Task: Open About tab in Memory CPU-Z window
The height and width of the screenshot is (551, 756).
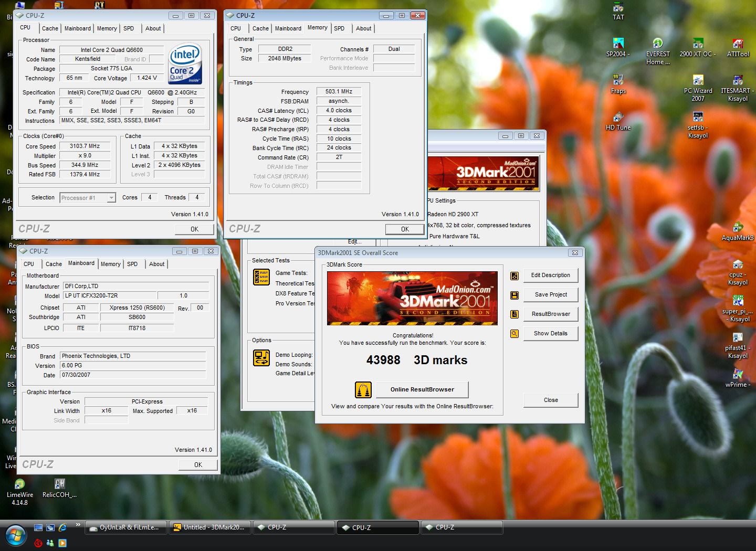Action: coord(363,28)
